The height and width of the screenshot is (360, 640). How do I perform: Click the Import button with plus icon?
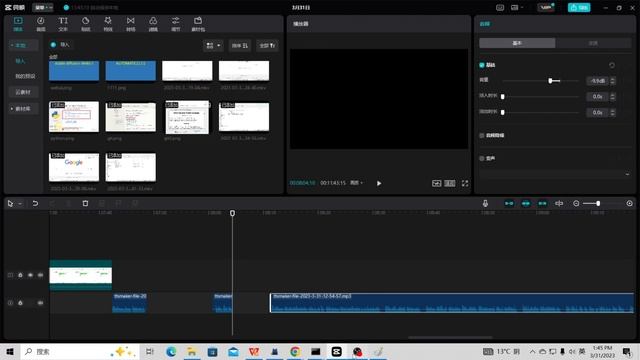[60, 45]
